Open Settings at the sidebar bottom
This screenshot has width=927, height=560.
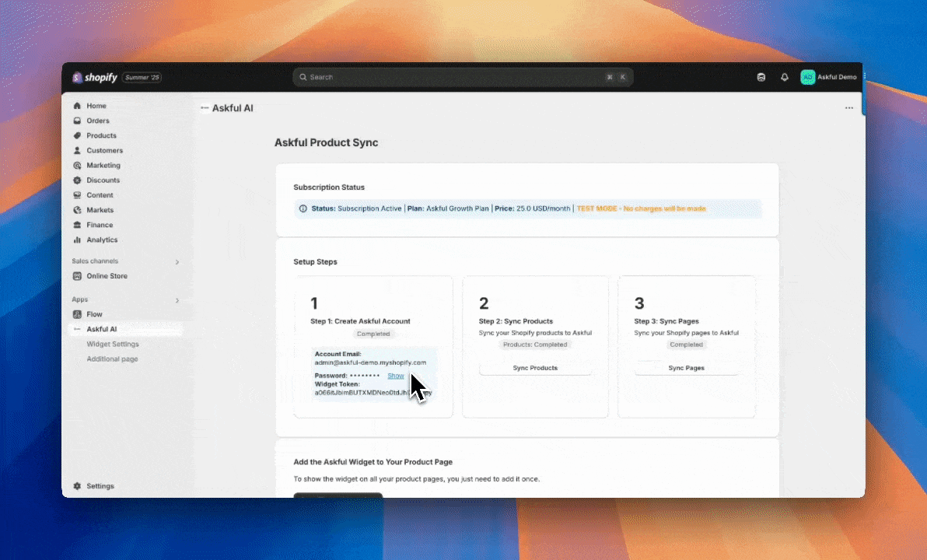pos(100,486)
